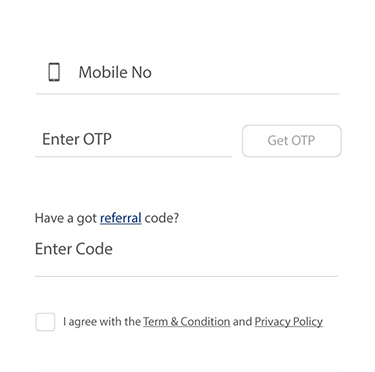The image size is (375, 372).
Task: Select the Enter Code referral field
Action: 186,257
